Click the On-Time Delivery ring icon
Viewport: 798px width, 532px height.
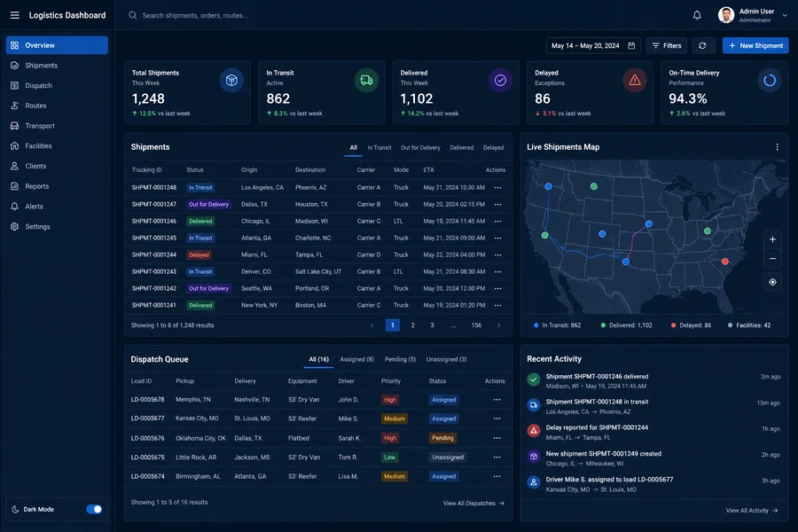(770, 81)
